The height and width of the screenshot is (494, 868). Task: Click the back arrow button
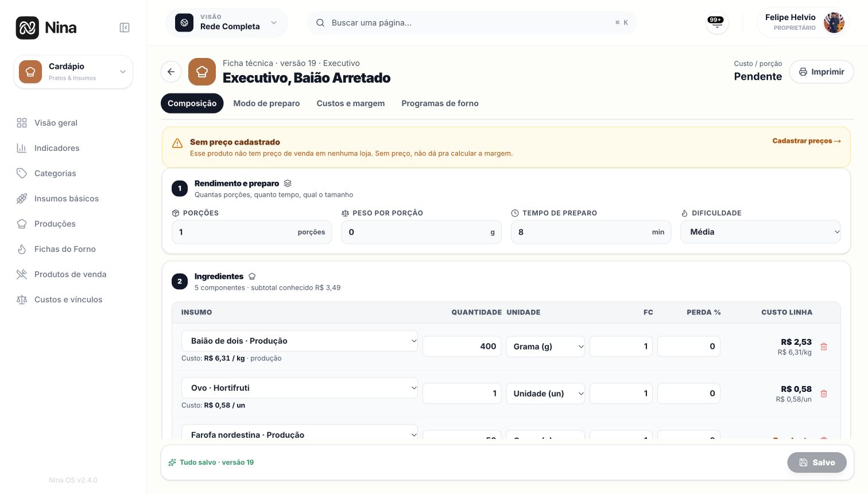(x=171, y=72)
